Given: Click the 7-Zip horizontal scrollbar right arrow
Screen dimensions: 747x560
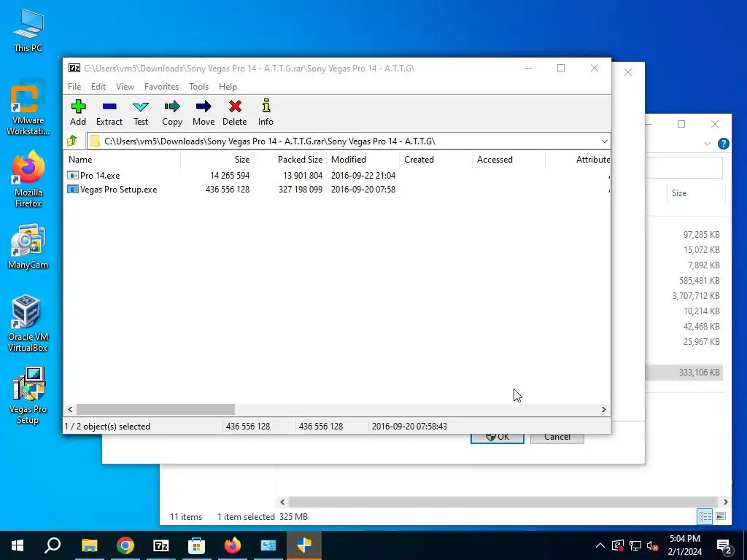Looking at the screenshot, I should point(603,410).
